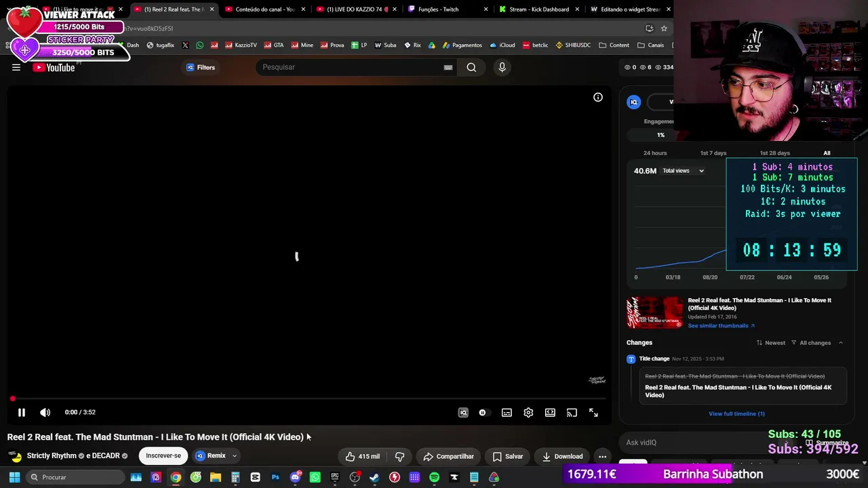Switch to LIVE DO KAZZIO browser tab

pos(355,9)
